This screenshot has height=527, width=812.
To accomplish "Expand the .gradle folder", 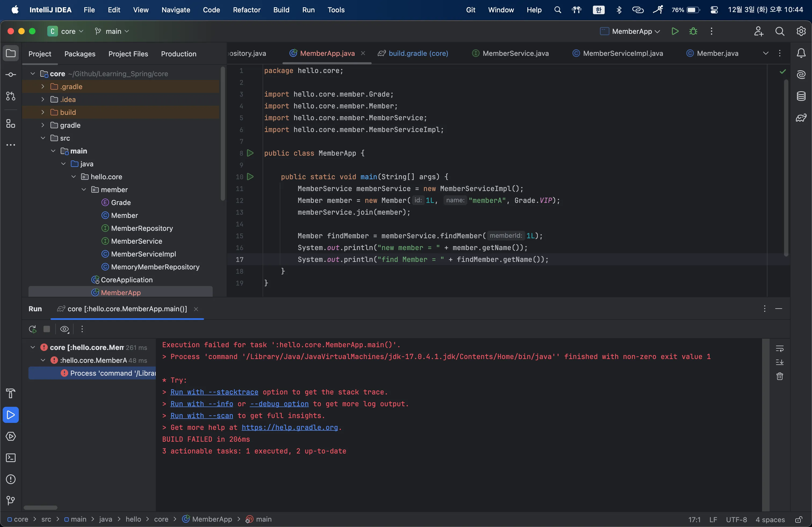I will pyautogui.click(x=43, y=87).
